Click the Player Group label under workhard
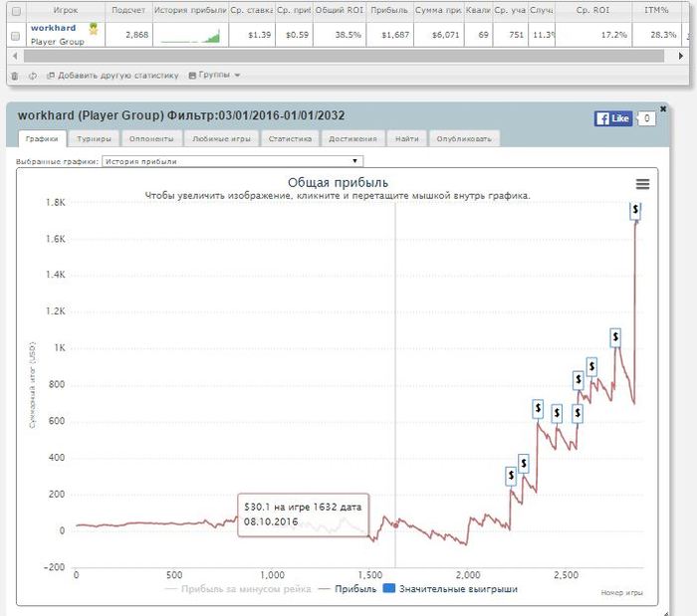 pyautogui.click(x=58, y=42)
